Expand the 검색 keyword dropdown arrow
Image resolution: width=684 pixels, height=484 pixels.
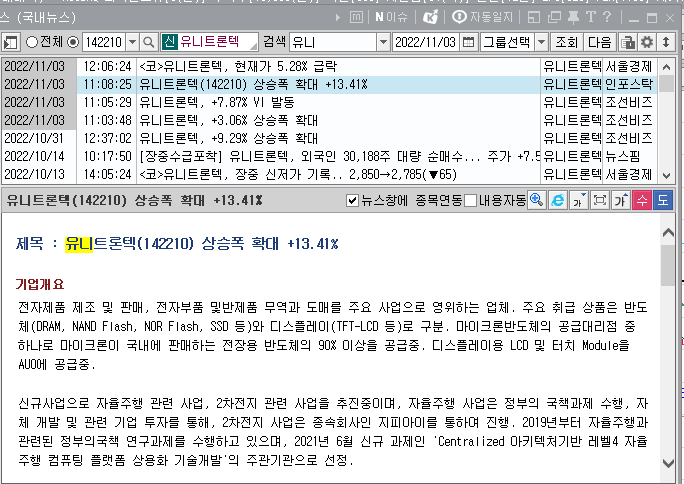[383, 42]
